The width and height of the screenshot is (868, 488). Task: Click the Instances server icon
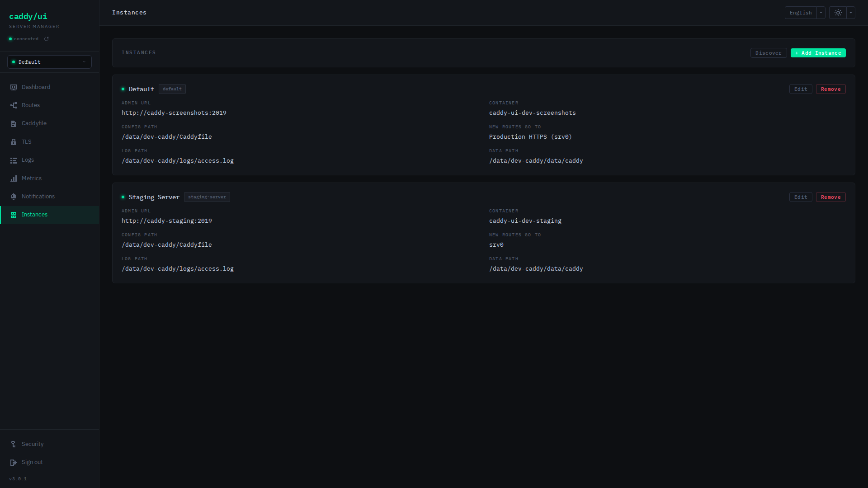click(x=14, y=215)
